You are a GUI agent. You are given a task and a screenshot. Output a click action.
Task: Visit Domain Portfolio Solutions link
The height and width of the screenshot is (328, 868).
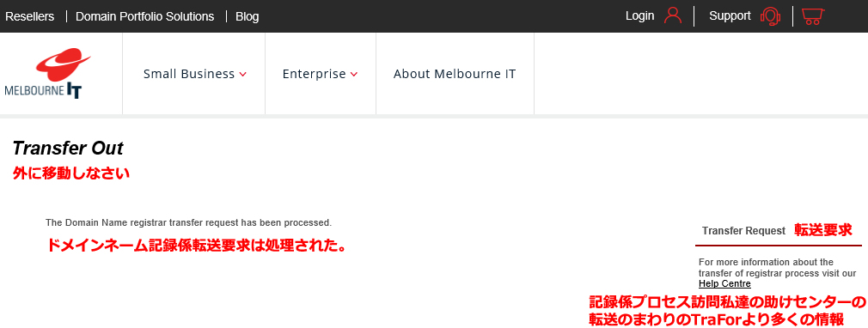pos(145,16)
